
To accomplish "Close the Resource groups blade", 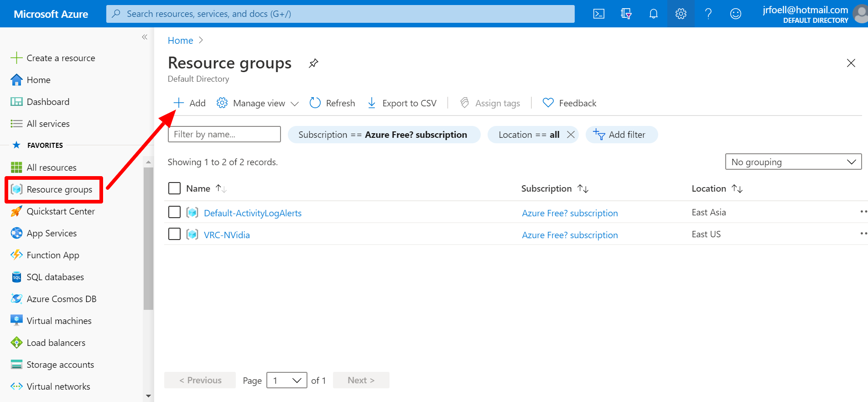I will pos(851,63).
